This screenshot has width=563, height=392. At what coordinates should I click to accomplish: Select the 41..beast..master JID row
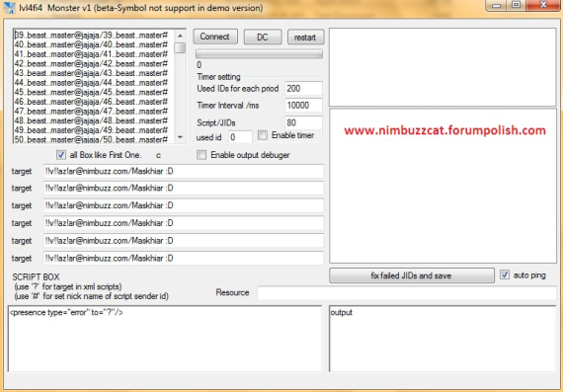(91, 54)
